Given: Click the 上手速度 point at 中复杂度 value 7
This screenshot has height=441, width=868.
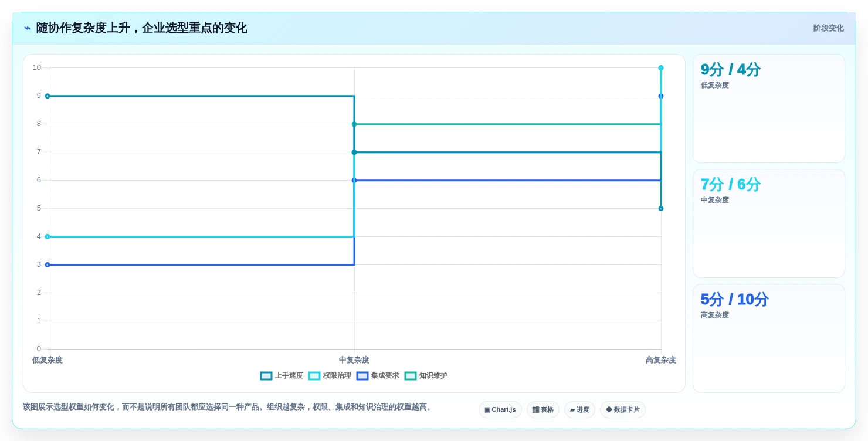Looking at the screenshot, I should [354, 152].
